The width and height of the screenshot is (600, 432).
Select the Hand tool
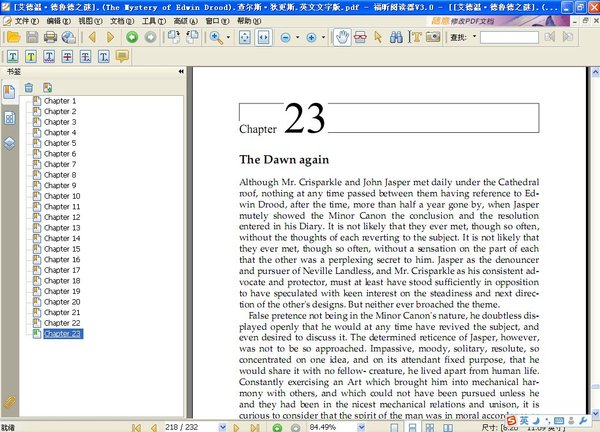[342, 37]
